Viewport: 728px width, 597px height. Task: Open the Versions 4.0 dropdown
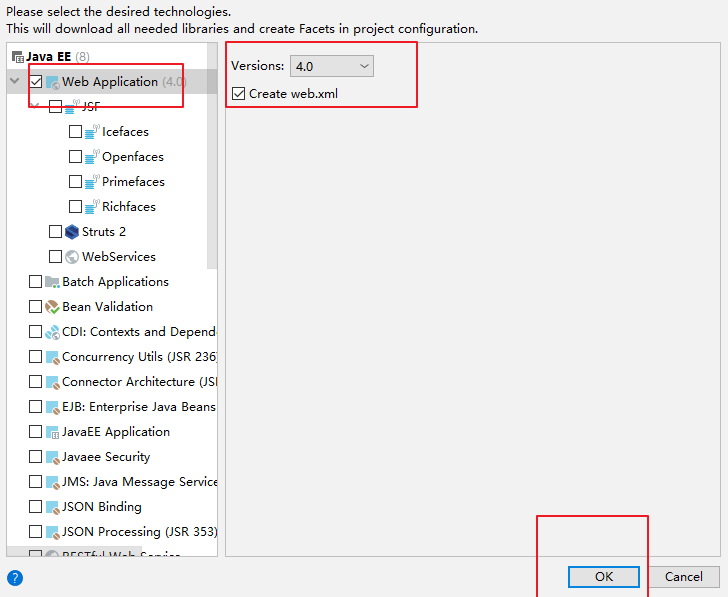[x=332, y=66]
